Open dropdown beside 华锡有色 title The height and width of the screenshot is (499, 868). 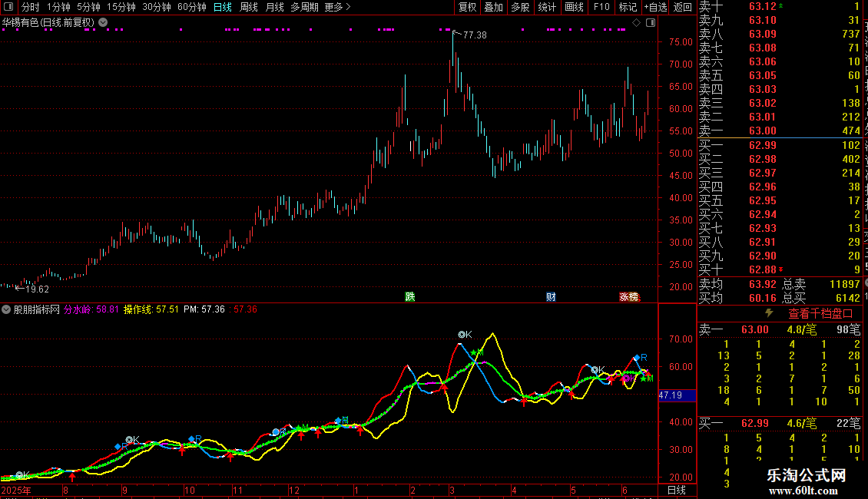[x=103, y=23]
